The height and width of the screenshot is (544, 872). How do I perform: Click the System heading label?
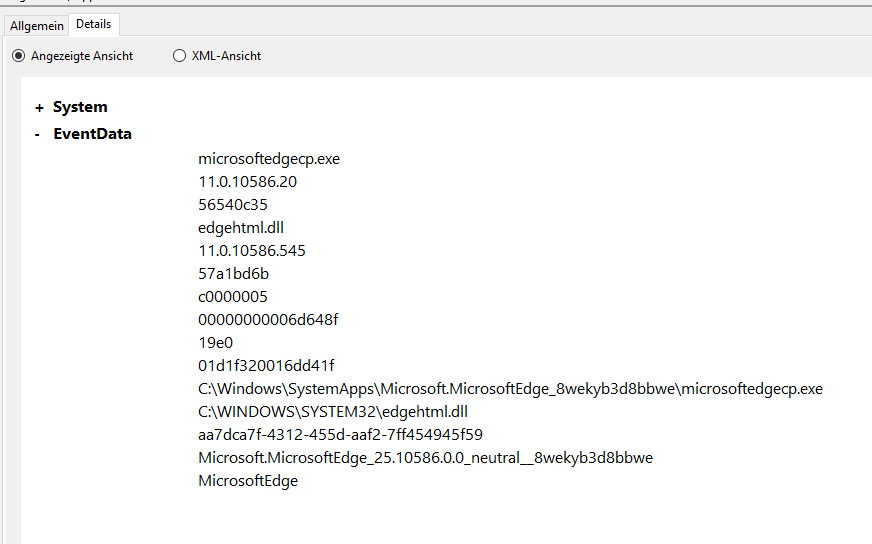point(80,107)
